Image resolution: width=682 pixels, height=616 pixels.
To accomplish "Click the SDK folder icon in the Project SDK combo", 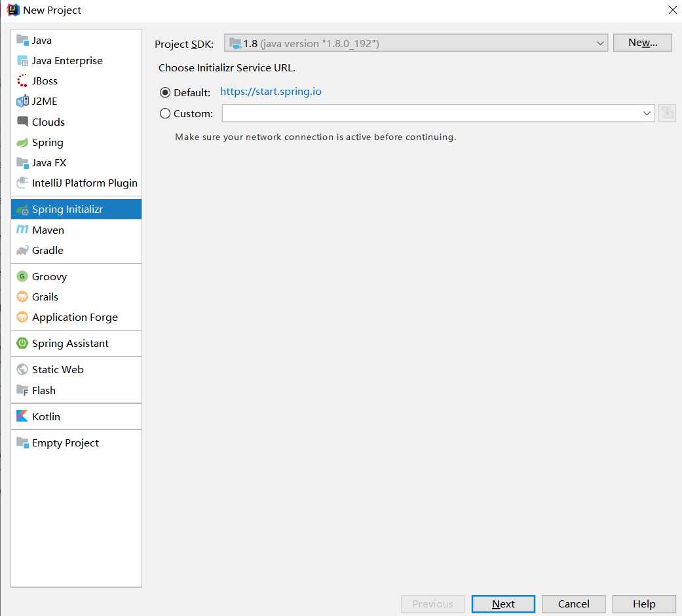I will click(x=235, y=43).
